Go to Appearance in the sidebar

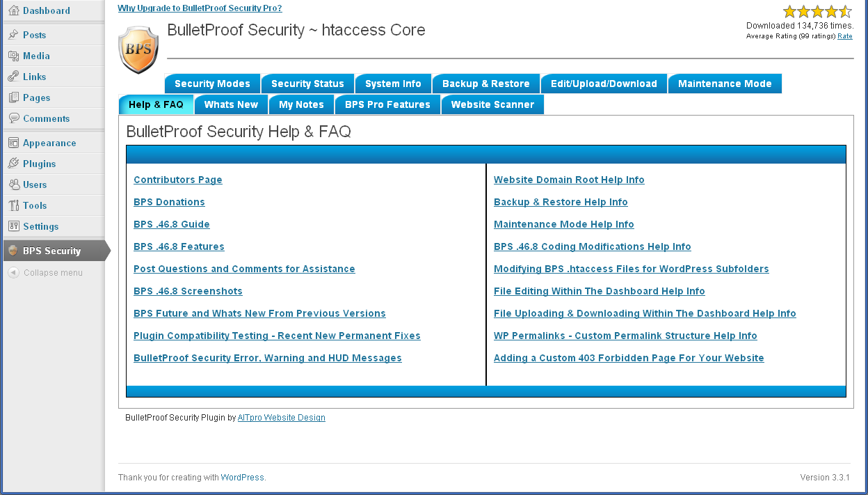49,143
